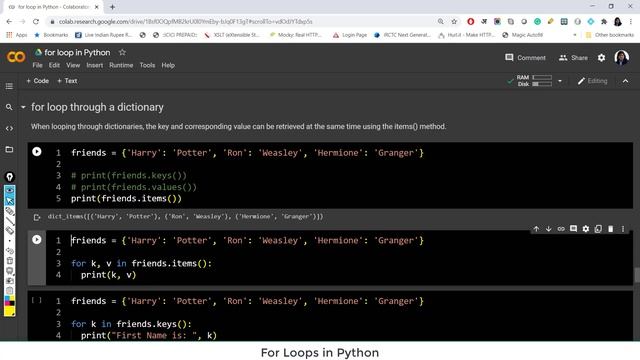Click the dict_items output text line

click(x=185, y=216)
